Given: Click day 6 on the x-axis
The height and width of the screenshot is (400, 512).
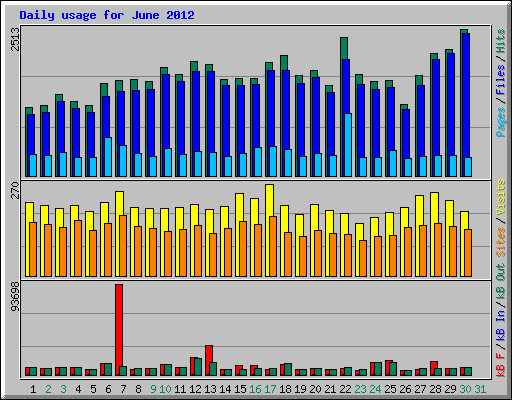Looking at the screenshot, I should click(108, 389).
